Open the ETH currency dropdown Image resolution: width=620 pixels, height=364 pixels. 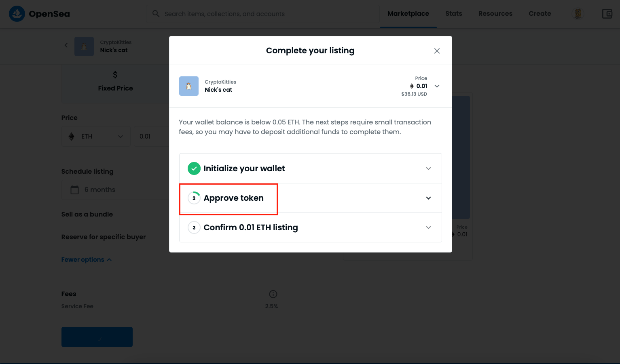(x=96, y=137)
